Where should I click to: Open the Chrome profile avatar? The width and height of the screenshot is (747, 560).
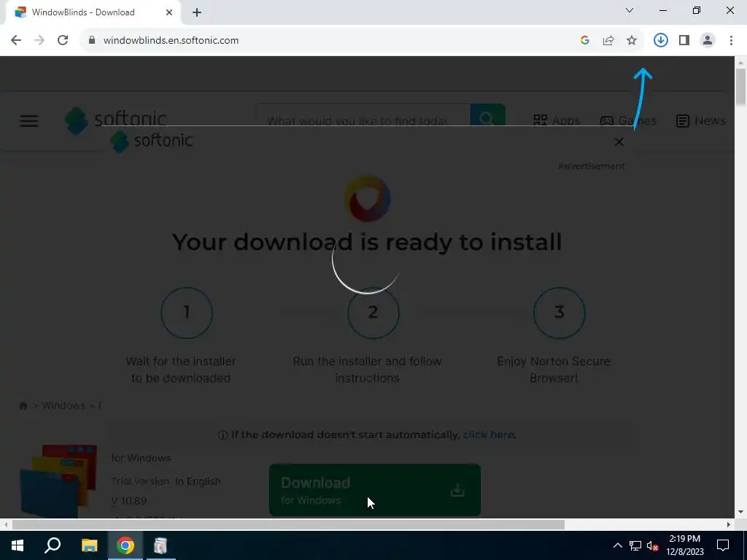(x=708, y=40)
